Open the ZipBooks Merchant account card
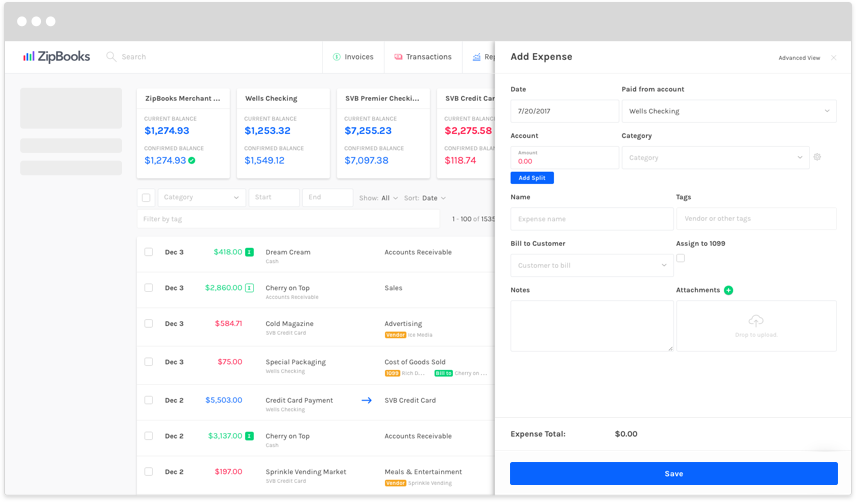The width and height of the screenshot is (856, 502). pos(183,133)
